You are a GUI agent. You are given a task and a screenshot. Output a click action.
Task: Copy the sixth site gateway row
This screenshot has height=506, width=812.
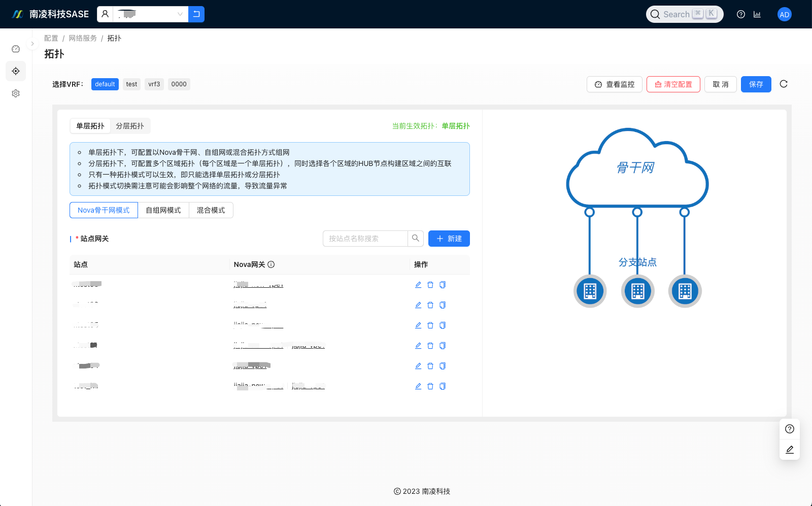[443, 386]
